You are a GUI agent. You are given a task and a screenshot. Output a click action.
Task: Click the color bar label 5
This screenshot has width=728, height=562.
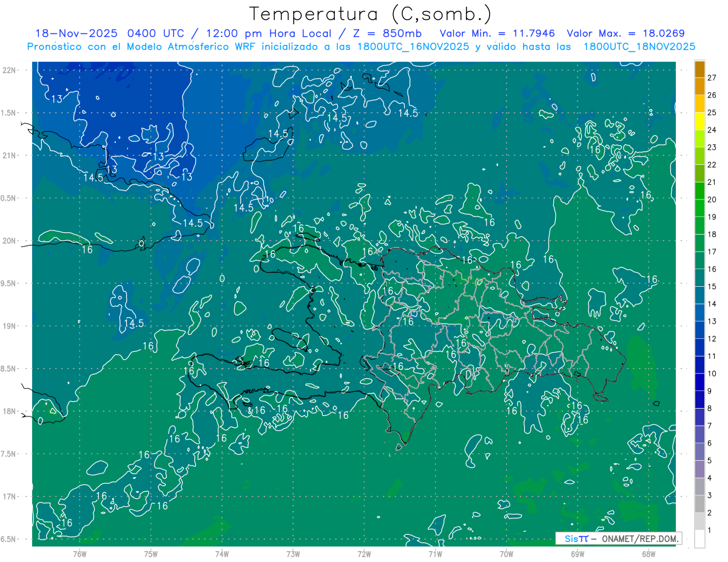[x=710, y=461]
